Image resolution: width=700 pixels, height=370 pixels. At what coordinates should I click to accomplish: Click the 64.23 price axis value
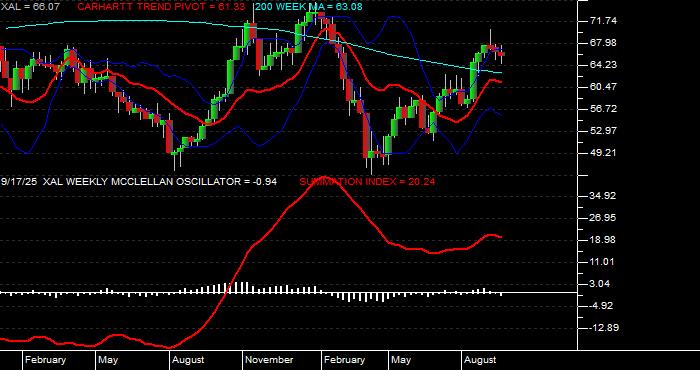click(x=604, y=65)
